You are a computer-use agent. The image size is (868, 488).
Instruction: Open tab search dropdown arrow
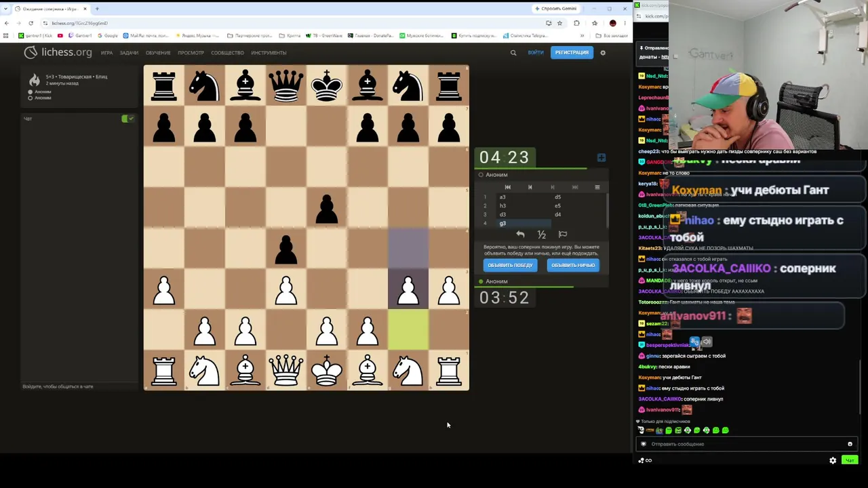pyautogui.click(x=6, y=9)
